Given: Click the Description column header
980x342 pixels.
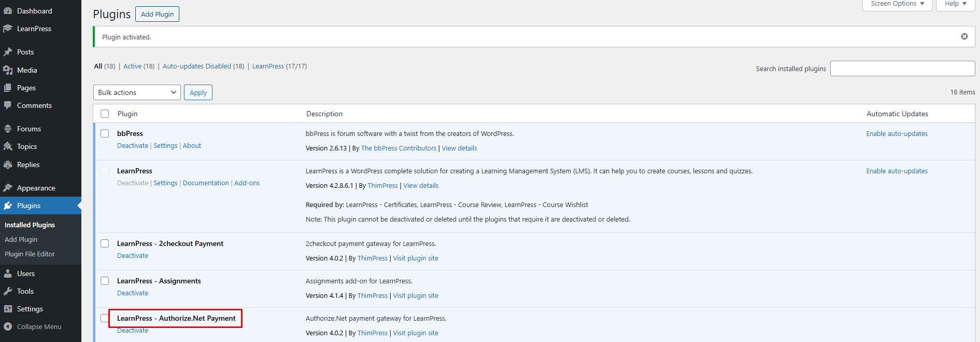Looking at the screenshot, I should click(x=324, y=114).
